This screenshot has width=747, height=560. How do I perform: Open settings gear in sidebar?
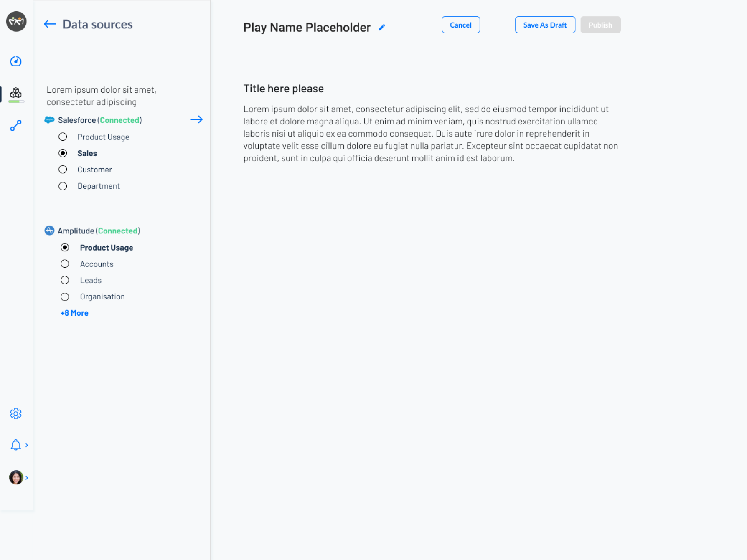pyautogui.click(x=16, y=413)
